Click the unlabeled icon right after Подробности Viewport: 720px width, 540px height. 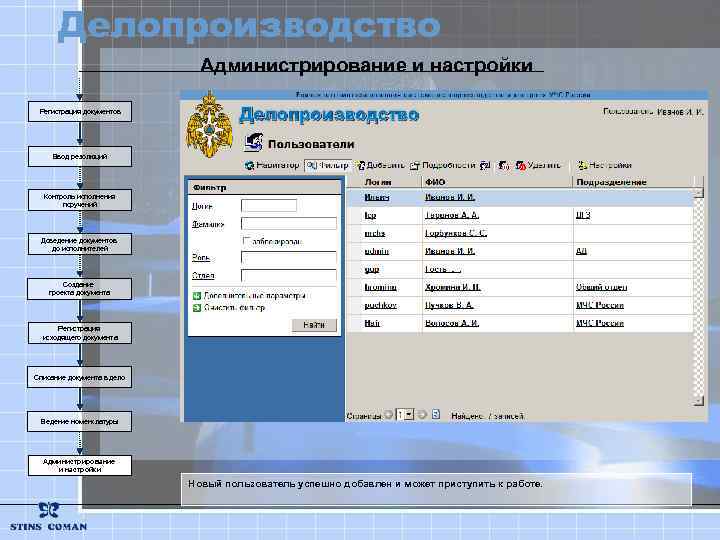pos(485,165)
